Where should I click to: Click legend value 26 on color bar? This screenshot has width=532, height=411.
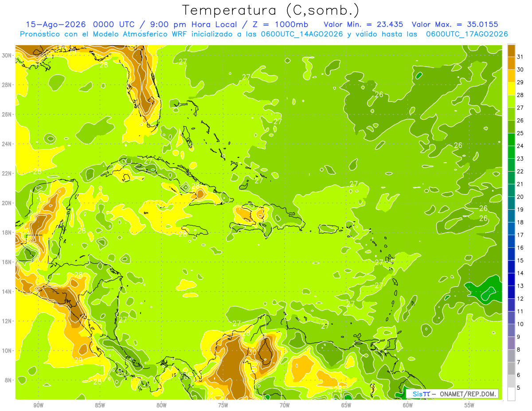520,121
